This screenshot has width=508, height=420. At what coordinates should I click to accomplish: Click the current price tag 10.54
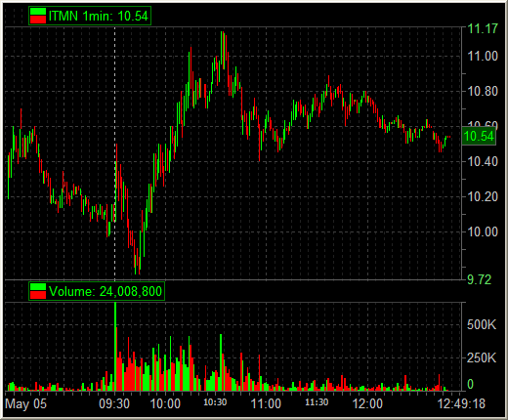(x=479, y=136)
